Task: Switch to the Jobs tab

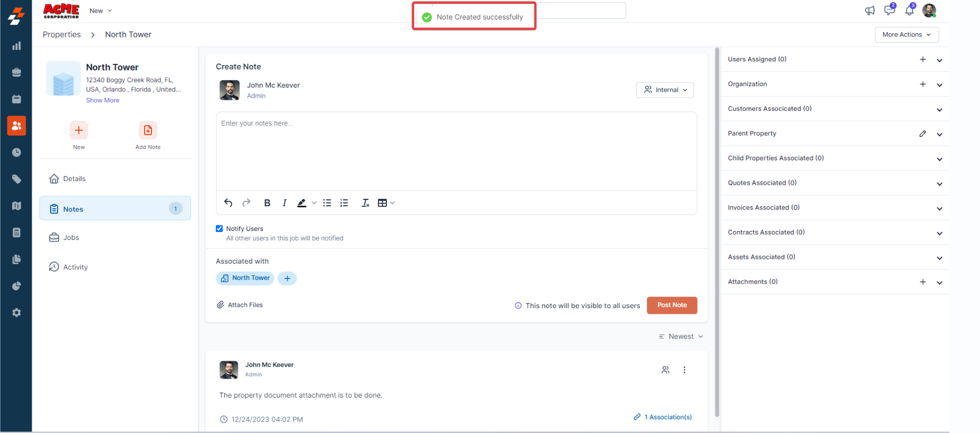Action: [71, 238]
